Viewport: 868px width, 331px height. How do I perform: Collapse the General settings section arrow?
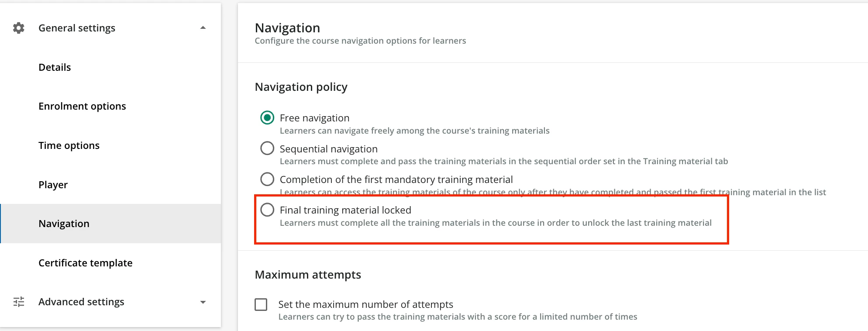coord(203,28)
